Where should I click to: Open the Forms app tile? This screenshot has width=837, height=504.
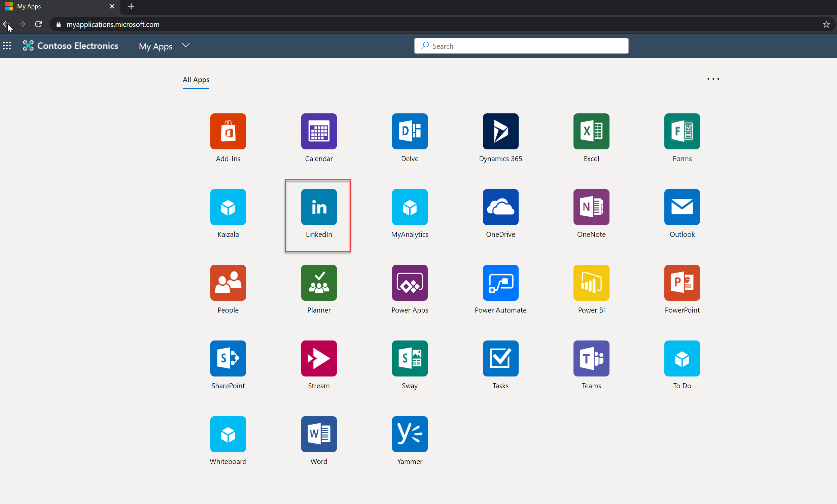click(682, 131)
